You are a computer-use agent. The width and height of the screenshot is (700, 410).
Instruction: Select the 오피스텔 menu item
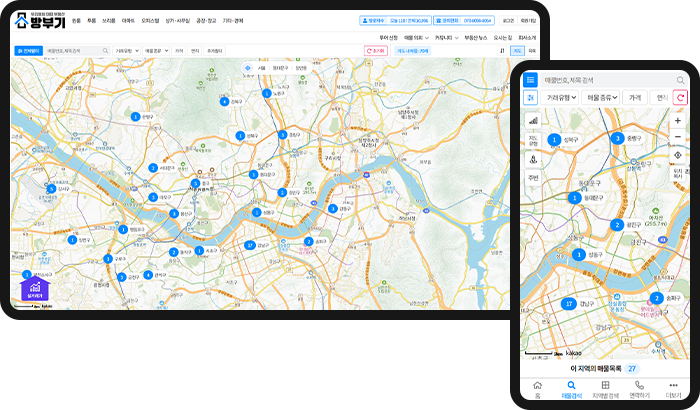pos(150,20)
